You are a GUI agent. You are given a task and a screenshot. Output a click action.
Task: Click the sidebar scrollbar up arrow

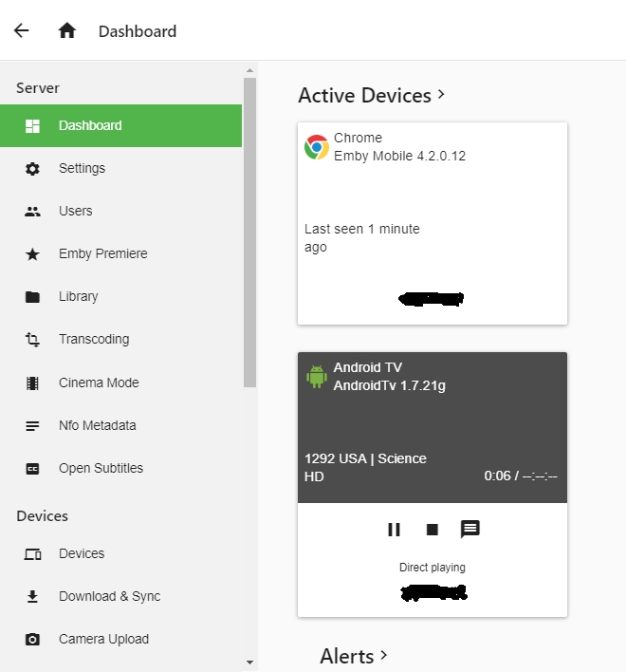click(250, 70)
